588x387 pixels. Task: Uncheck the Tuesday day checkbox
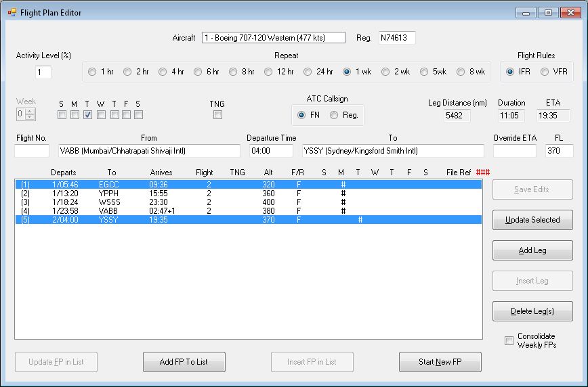88,115
